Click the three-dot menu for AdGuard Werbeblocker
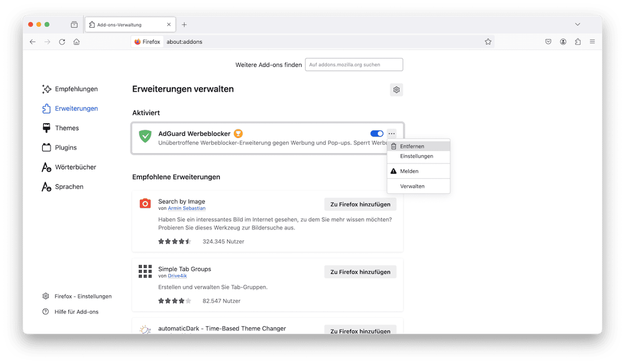The width and height of the screenshot is (625, 364). click(392, 133)
